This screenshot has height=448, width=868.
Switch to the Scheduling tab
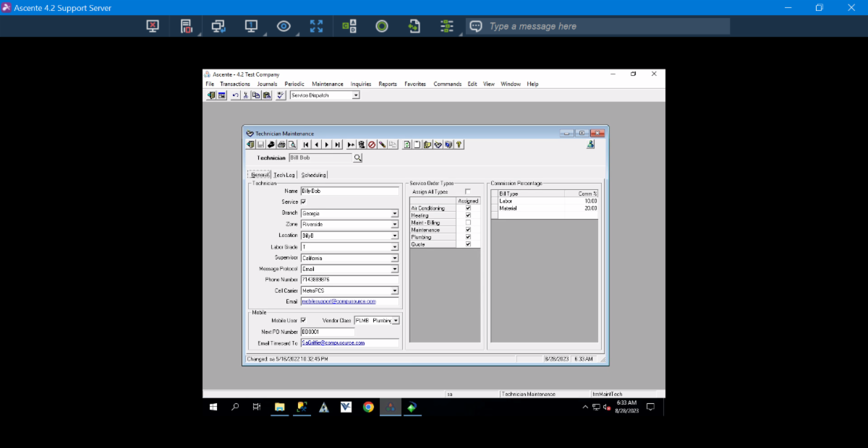coord(313,175)
